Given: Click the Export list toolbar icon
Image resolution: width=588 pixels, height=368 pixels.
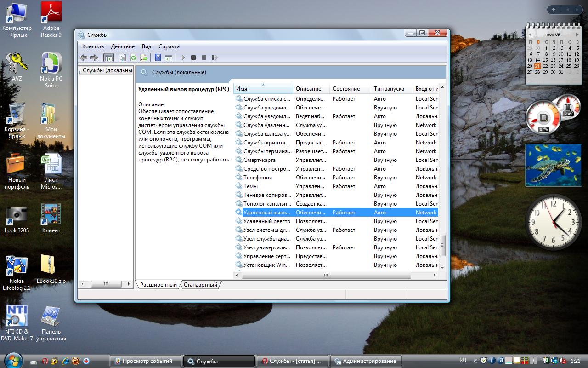Looking at the screenshot, I should 144,58.
